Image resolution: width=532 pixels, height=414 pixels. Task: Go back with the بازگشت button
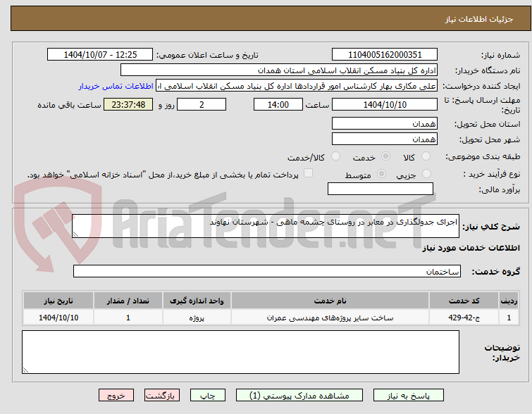[162, 396]
